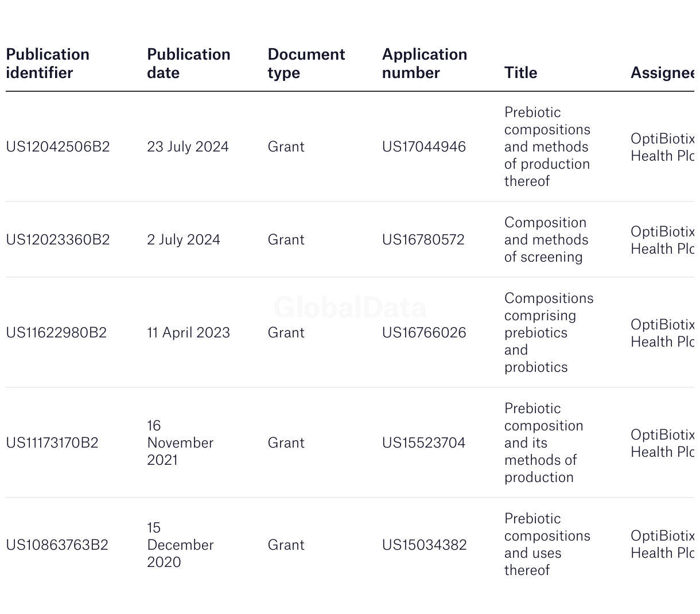This screenshot has width=700, height=614.
Task: Click Grant in the US11622980B2 row
Action: [286, 333]
